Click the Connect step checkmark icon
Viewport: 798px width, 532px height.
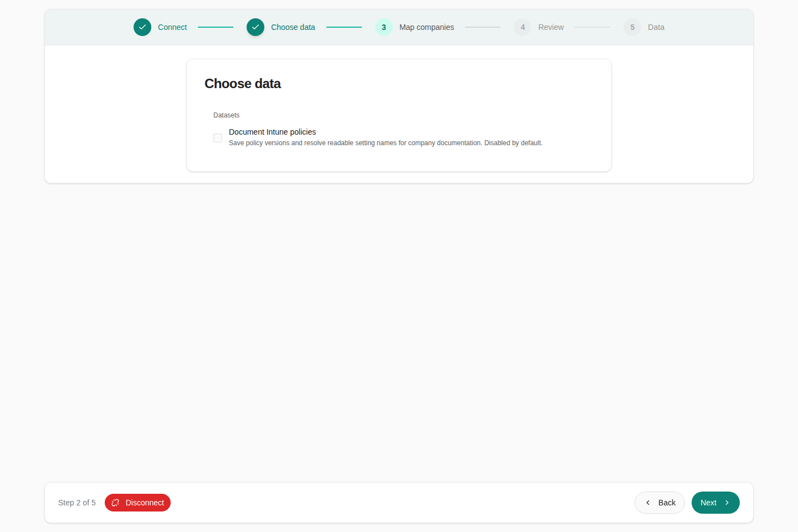[x=142, y=27]
